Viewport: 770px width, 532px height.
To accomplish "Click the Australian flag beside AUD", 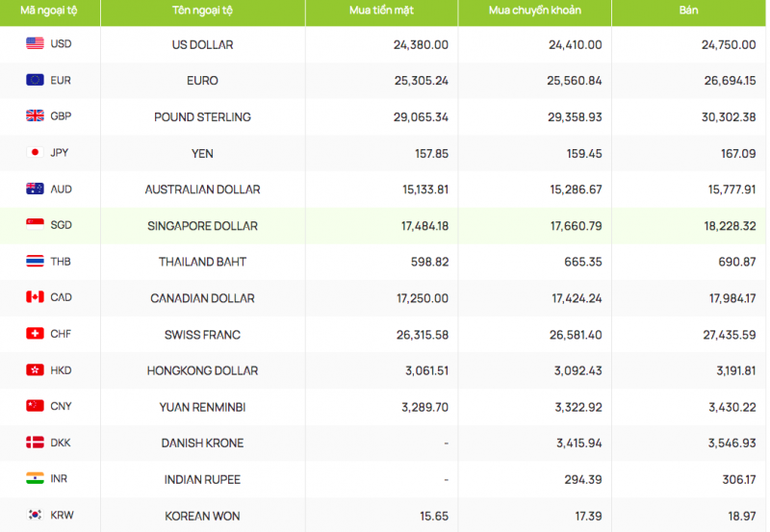I will (36, 189).
